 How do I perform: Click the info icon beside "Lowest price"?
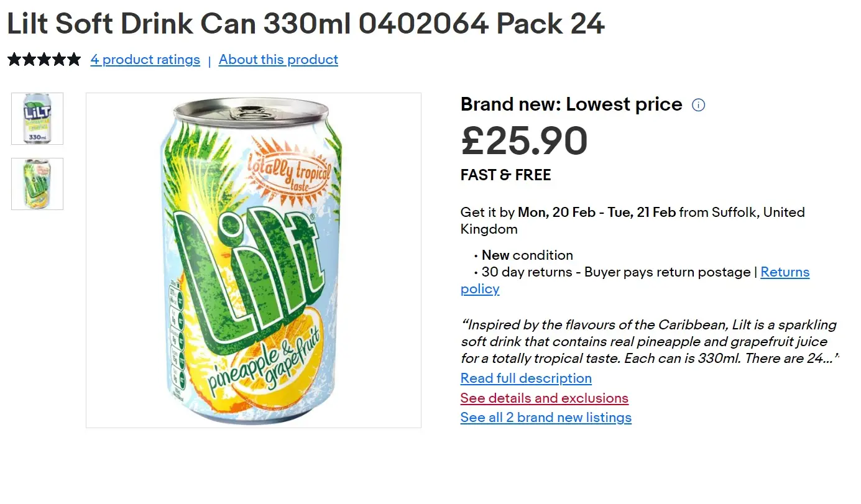tap(698, 105)
